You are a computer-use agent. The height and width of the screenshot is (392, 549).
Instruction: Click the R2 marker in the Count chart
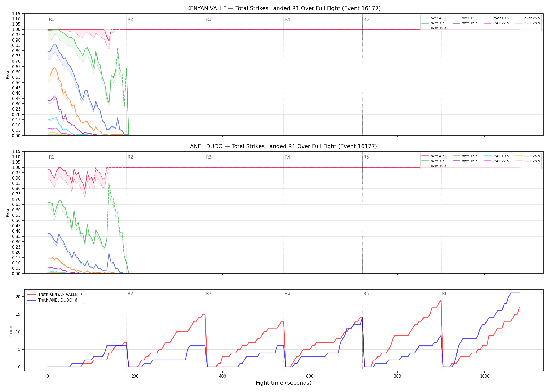click(130, 294)
